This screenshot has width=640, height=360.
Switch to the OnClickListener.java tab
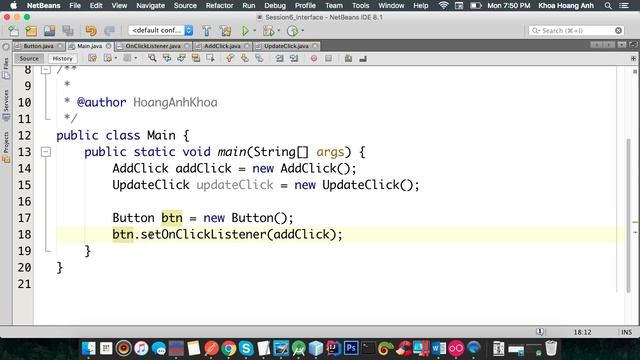[153, 46]
